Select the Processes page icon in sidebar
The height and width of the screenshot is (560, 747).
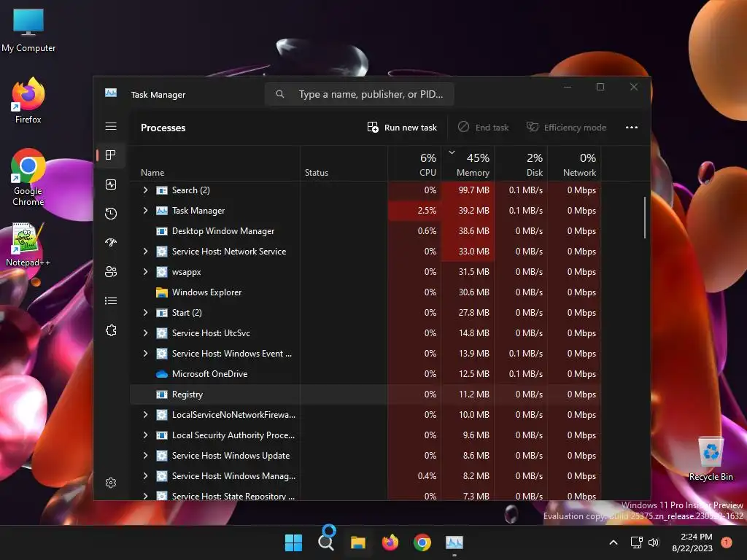coord(111,155)
